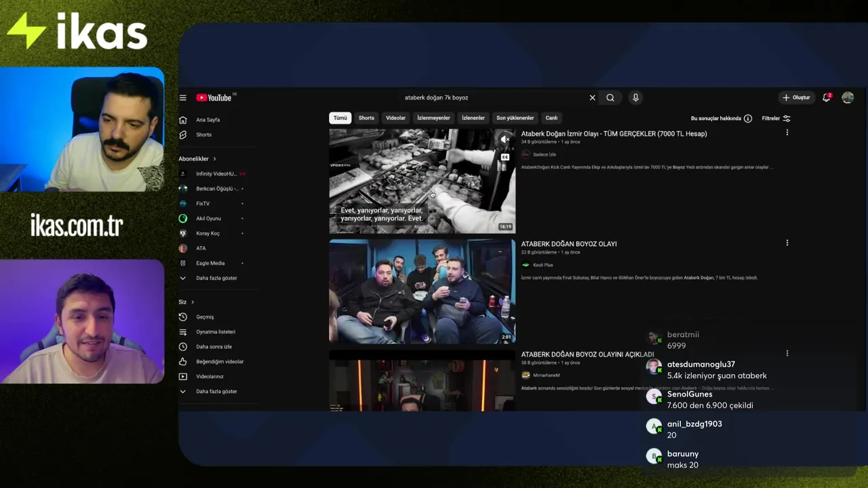Click the Oluştur create button
The width and height of the screenshot is (868, 488).
point(796,98)
